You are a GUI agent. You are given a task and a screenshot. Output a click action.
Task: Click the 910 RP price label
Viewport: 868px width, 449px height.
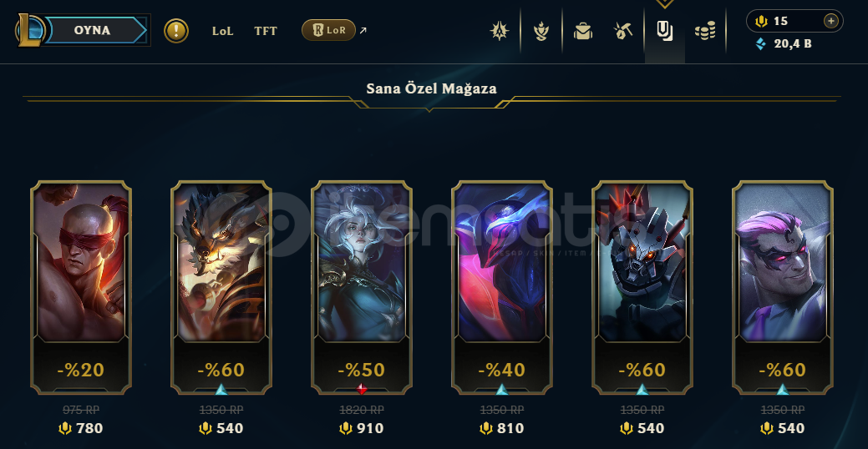click(x=361, y=428)
